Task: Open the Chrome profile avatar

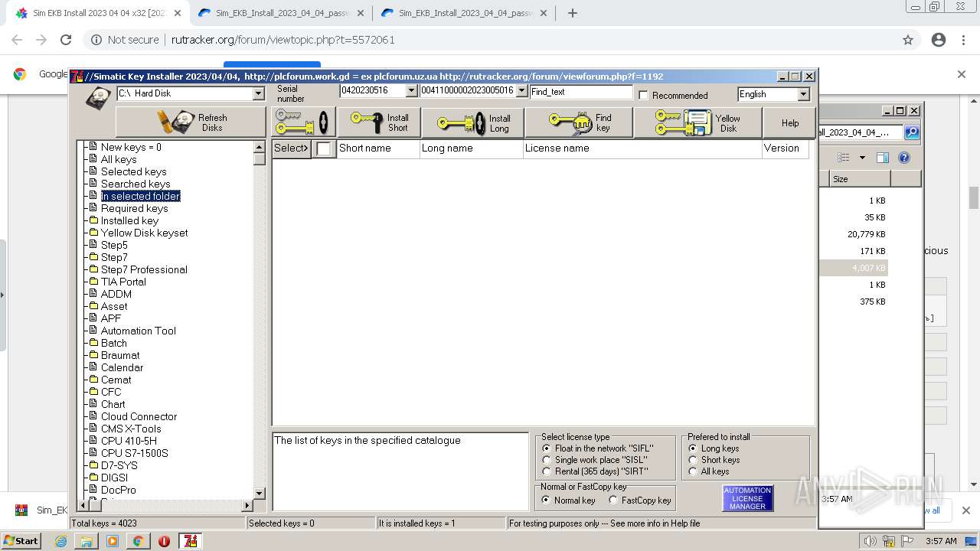Action: coord(939,40)
